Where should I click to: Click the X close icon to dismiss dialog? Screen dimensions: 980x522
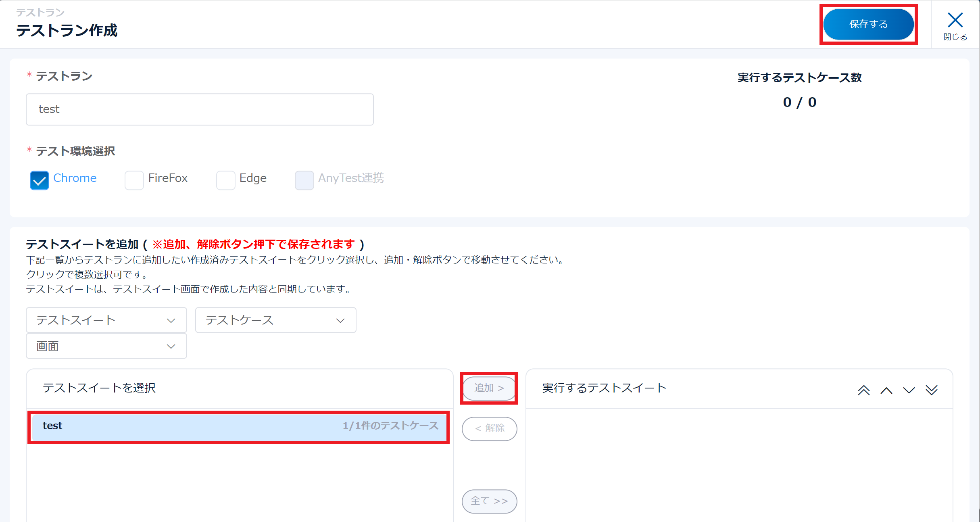click(955, 19)
